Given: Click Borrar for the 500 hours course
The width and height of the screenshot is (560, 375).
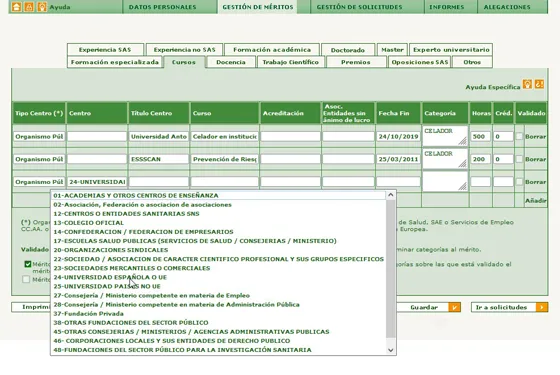Looking at the screenshot, I should point(535,136).
